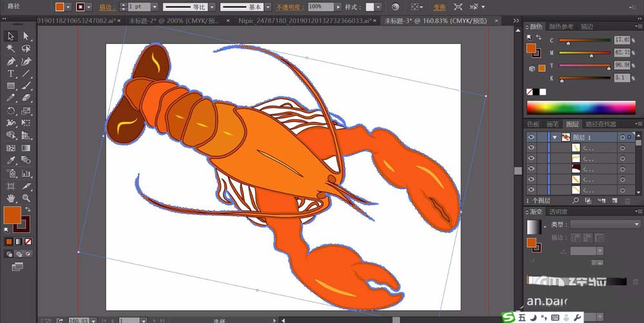644x323 pixels.
Task: Select the Rotate tool
Action: point(11,111)
